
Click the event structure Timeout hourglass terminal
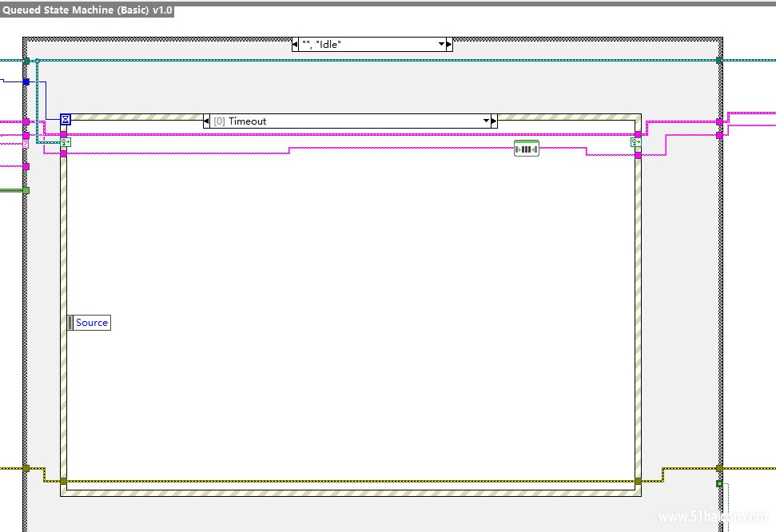[66, 119]
